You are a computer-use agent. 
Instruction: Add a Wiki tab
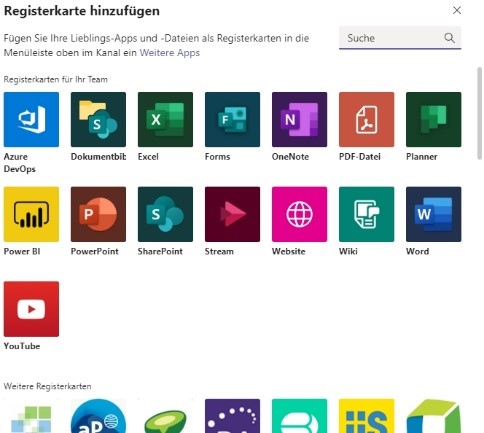pos(366,214)
